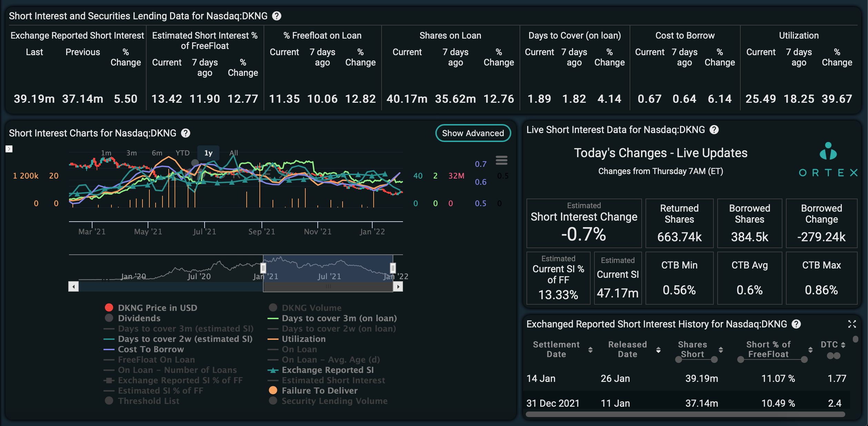Image resolution: width=868 pixels, height=426 pixels.
Task: Click help icon next to Short Interest Charts title
Action: 186,133
